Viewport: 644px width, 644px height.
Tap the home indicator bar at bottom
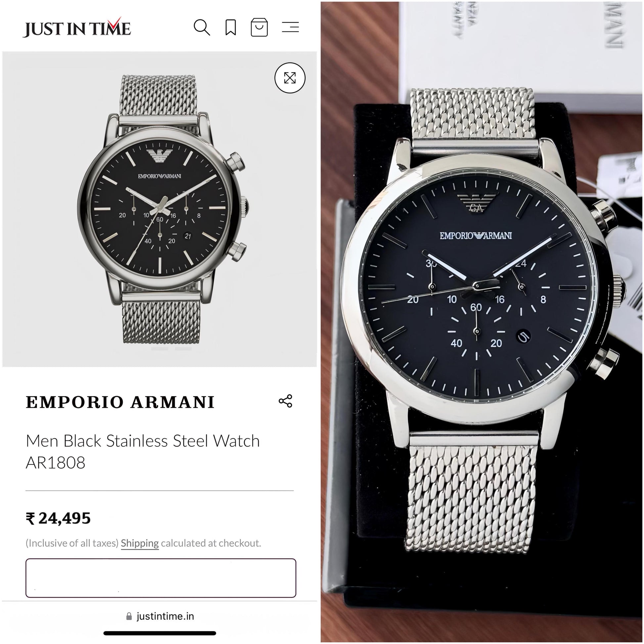click(160, 633)
